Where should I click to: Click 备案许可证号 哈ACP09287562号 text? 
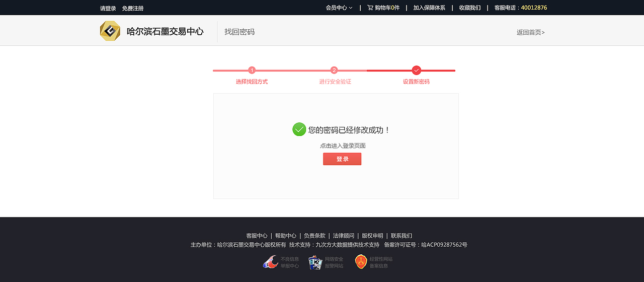click(426, 245)
